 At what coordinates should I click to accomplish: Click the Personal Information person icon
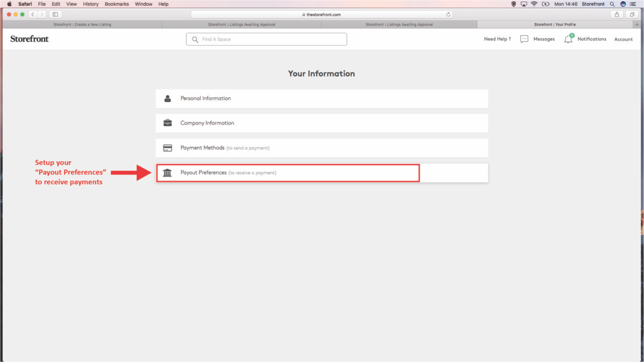click(x=167, y=98)
